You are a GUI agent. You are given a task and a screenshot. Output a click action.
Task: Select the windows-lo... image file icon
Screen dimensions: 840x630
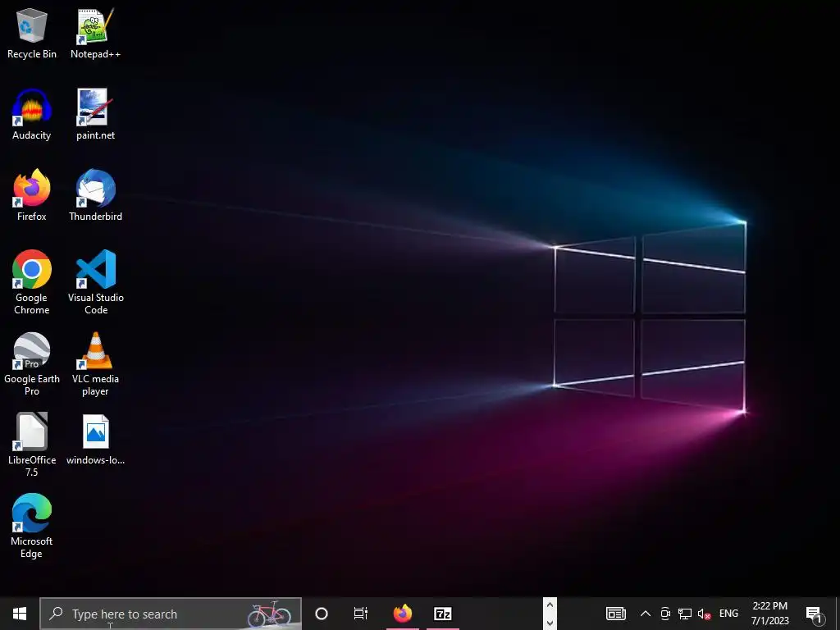click(95, 440)
